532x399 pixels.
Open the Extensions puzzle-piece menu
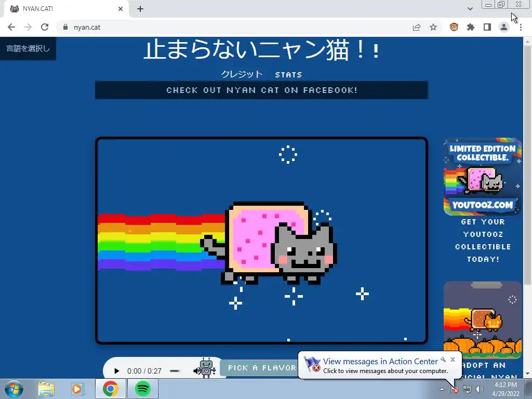pos(471,27)
